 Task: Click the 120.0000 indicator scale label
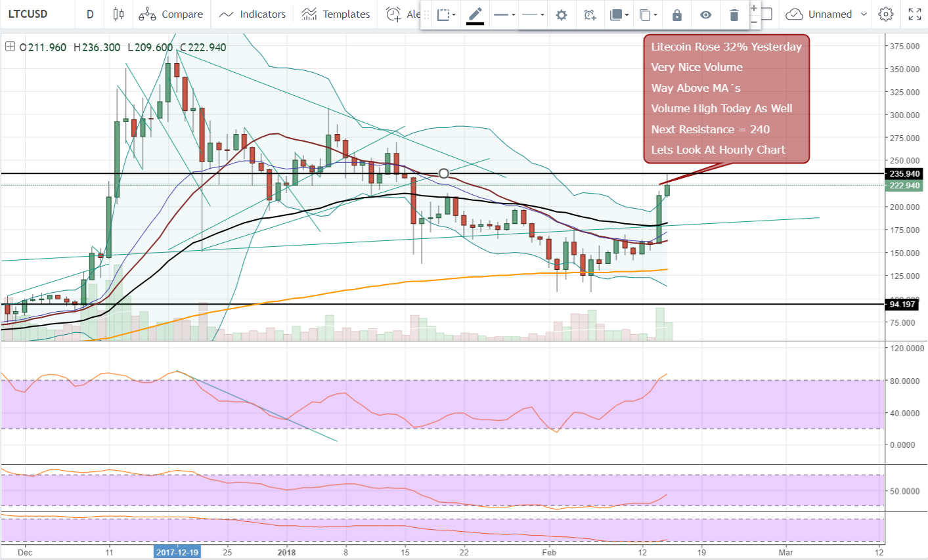tap(906, 348)
